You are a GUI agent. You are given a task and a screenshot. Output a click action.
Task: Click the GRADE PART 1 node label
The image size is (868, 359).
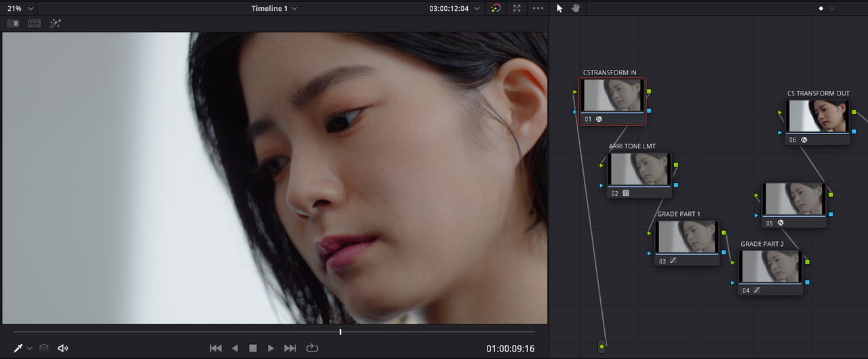(679, 214)
